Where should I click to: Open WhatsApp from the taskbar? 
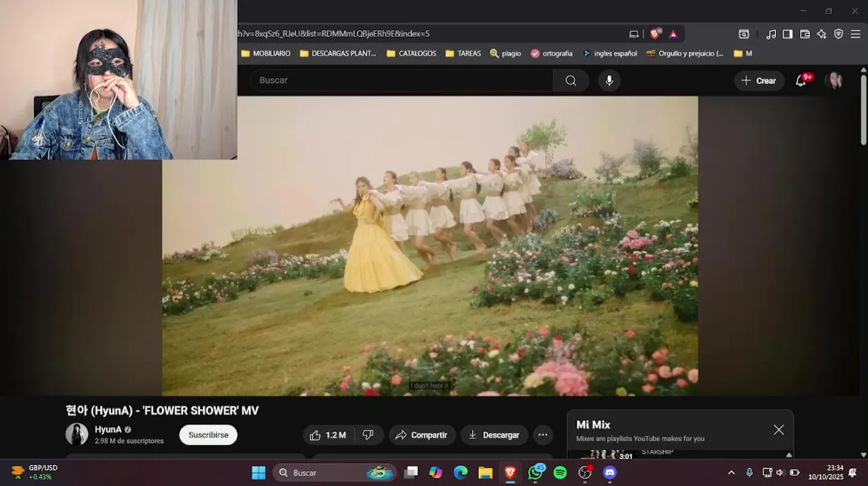click(536, 473)
